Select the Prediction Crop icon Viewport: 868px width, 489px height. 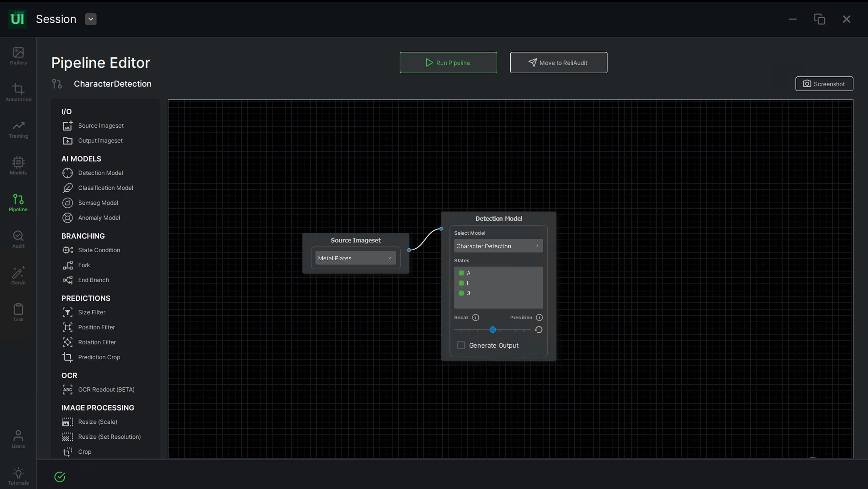tap(67, 357)
